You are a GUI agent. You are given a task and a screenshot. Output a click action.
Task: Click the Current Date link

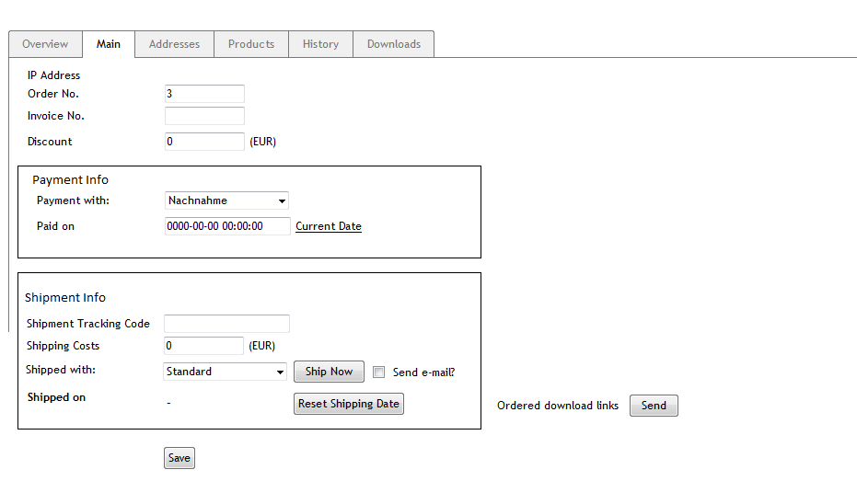coord(329,226)
